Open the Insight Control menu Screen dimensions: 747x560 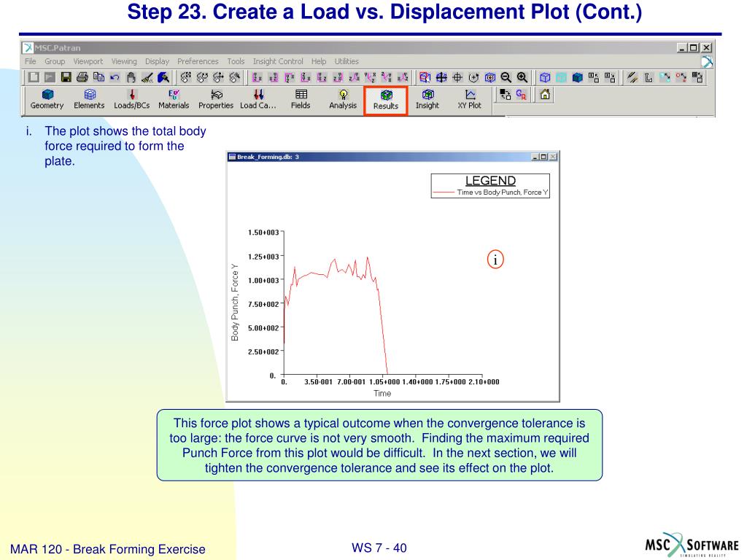tap(278, 61)
